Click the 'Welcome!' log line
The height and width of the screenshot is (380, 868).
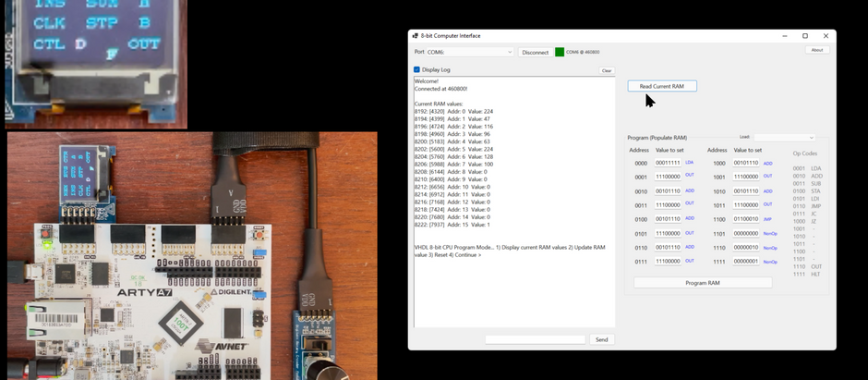point(427,80)
